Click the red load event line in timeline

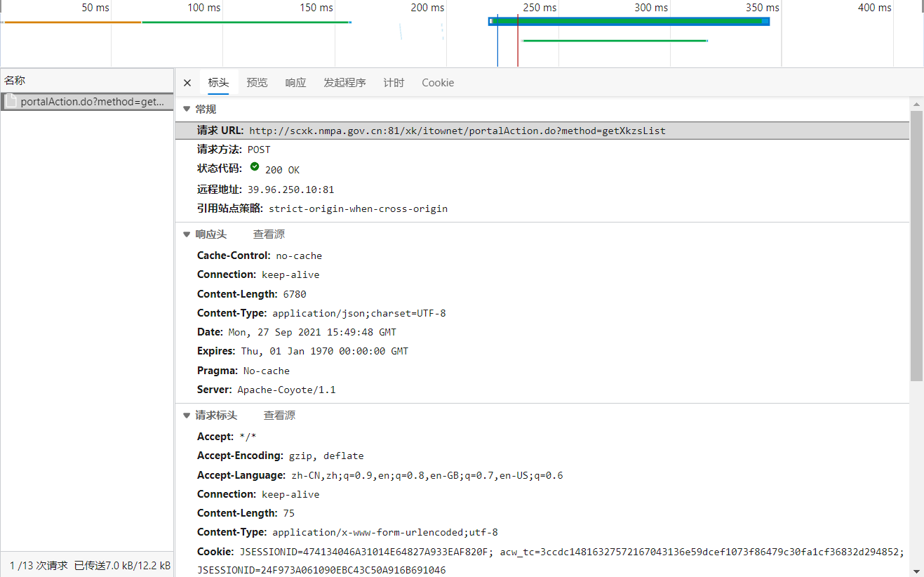(x=518, y=41)
